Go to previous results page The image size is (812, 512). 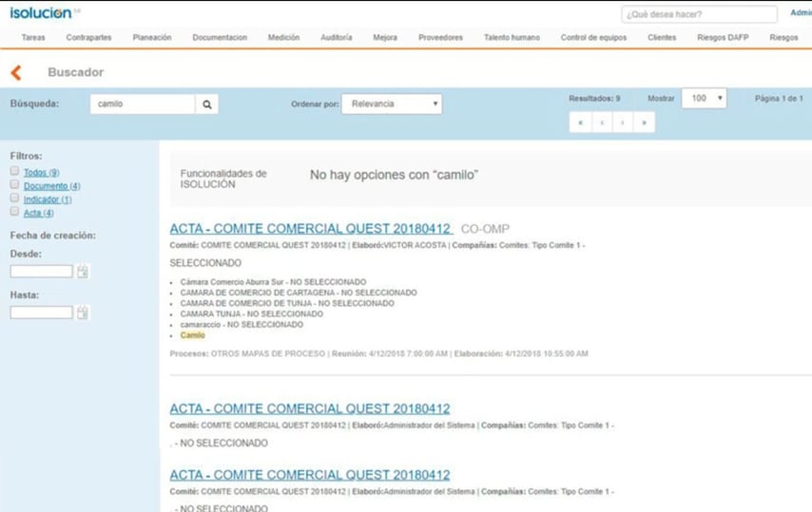click(x=602, y=123)
